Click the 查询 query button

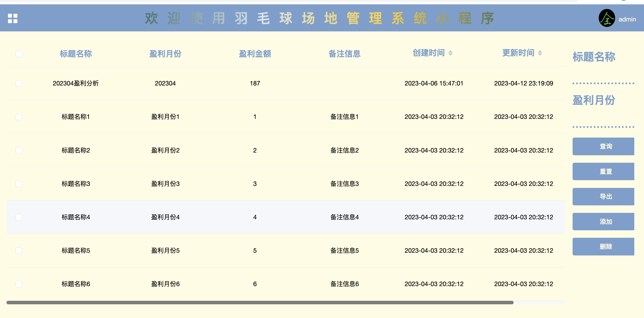pos(603,146)
